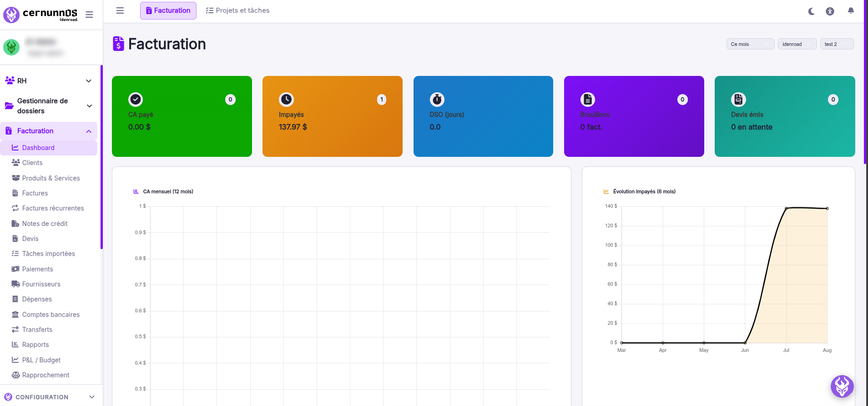This screenshot has width=868, height=406.
Task: Go to Paiements
Action: (x=49, y=269)
